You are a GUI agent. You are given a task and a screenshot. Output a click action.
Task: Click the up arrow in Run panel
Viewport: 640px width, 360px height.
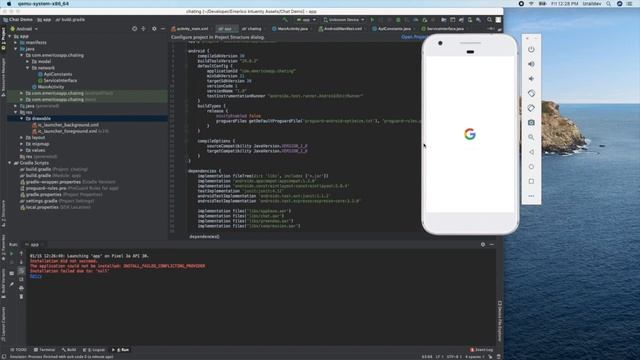point(21,254)
